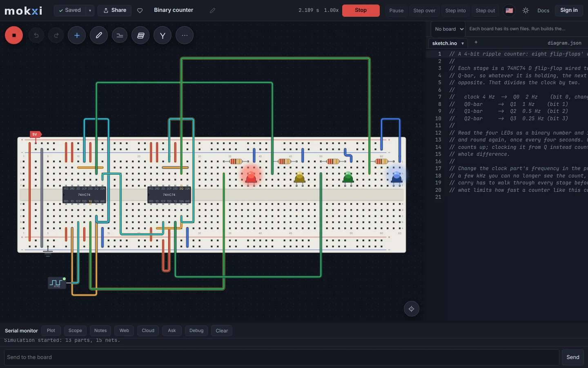The height and width of the screenshot is (368, 588).
Task: Open the layers stack tool
Action: [140, 35]
